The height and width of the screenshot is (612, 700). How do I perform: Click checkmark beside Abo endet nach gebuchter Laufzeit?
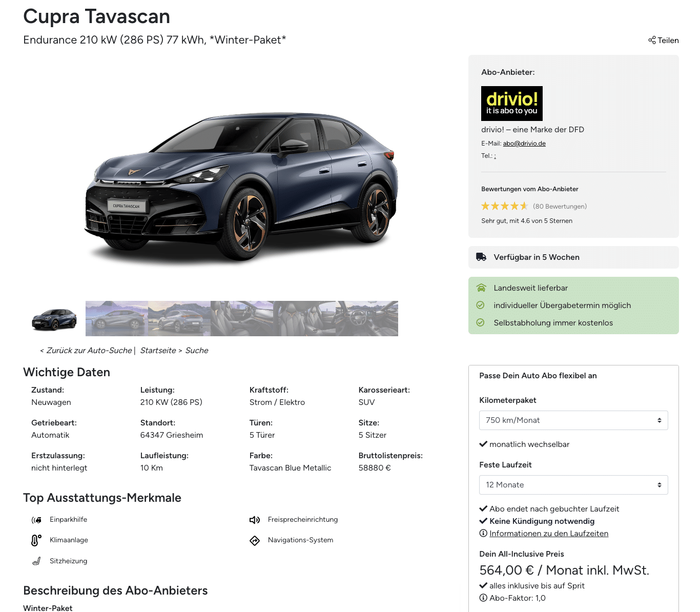click(x=483, y=509)
